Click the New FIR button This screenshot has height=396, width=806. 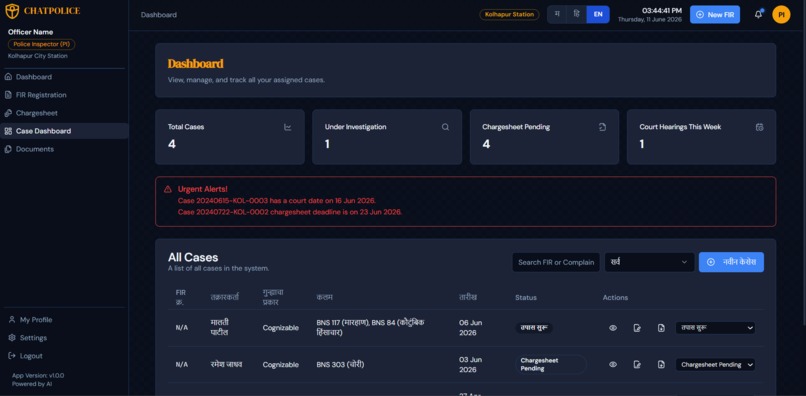[715, 14]
